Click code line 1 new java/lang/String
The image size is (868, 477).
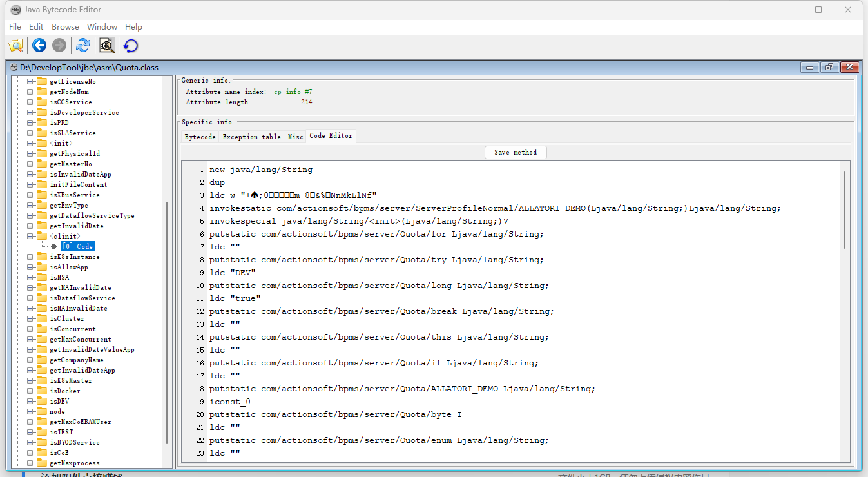[261, 170]
